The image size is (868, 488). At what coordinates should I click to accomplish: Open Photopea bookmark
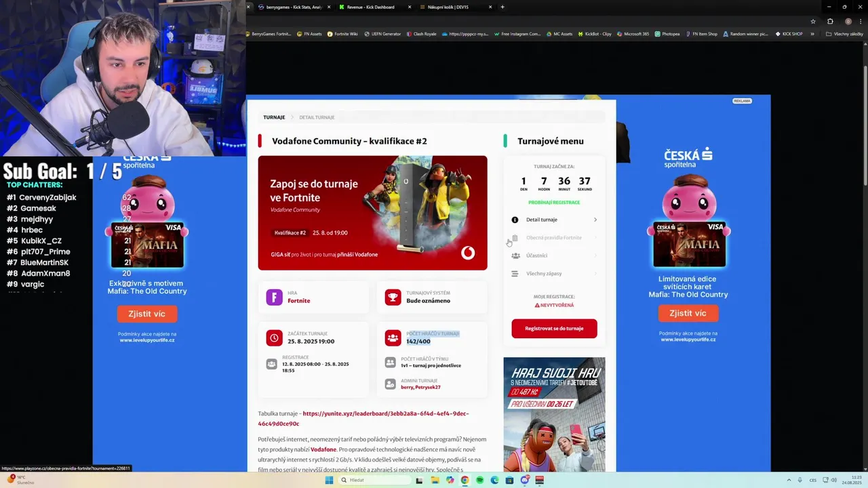coord(667,34)
